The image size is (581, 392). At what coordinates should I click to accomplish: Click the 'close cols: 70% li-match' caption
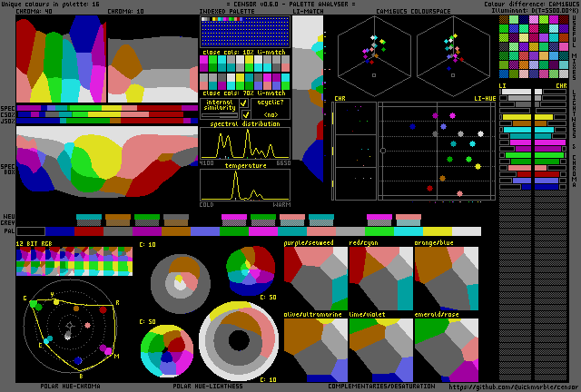pyautogui.click(x=244, y=93)
